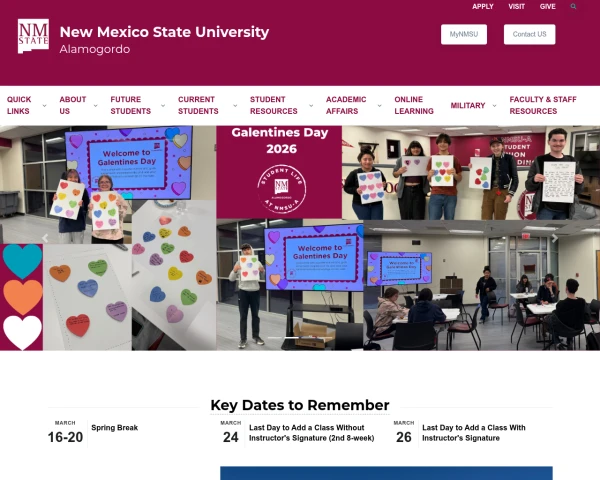Open Faculty & Staff Resources menu
This screenshot has height=480, width=600.
pos(543,105)
